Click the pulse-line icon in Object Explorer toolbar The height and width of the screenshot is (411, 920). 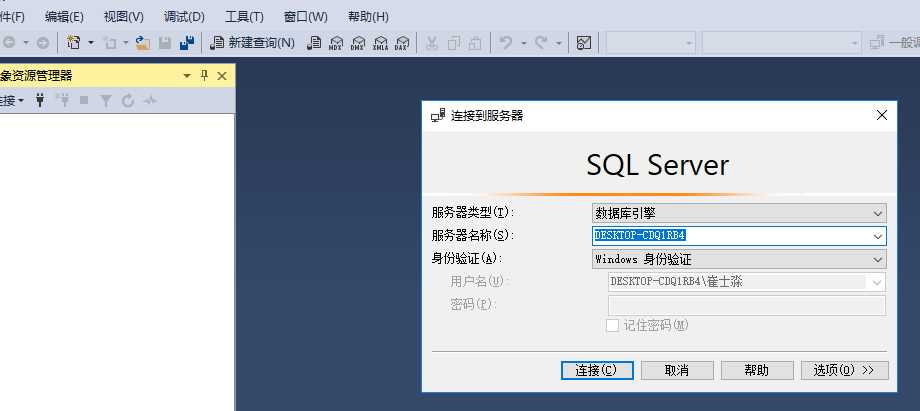click(x=150, y=101)
